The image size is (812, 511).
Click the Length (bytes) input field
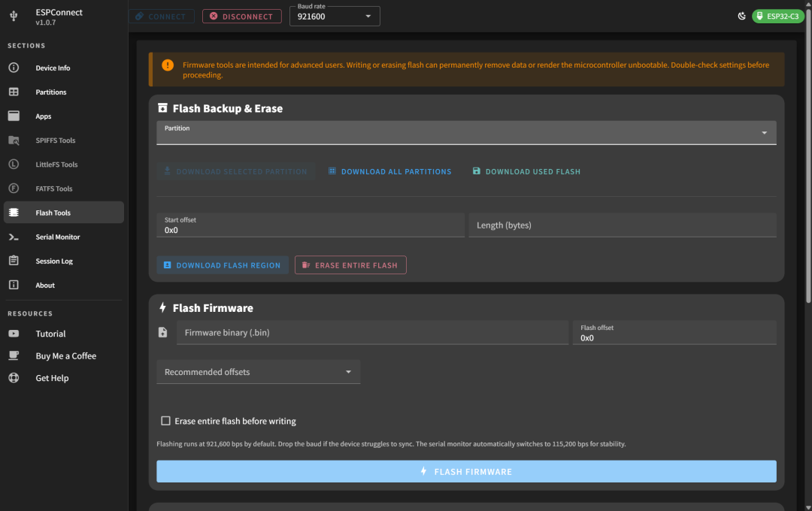[622, 225]
